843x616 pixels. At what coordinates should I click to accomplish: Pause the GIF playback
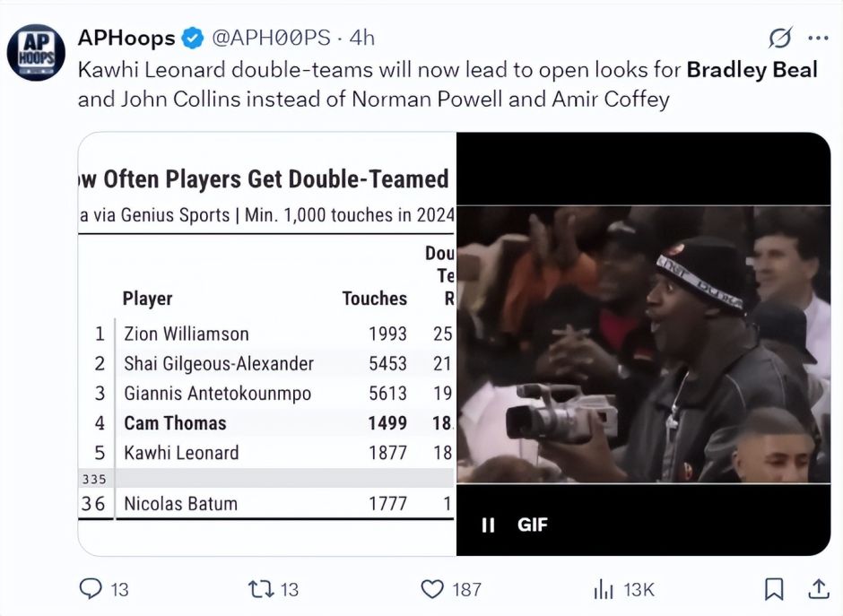click(488, 525)
